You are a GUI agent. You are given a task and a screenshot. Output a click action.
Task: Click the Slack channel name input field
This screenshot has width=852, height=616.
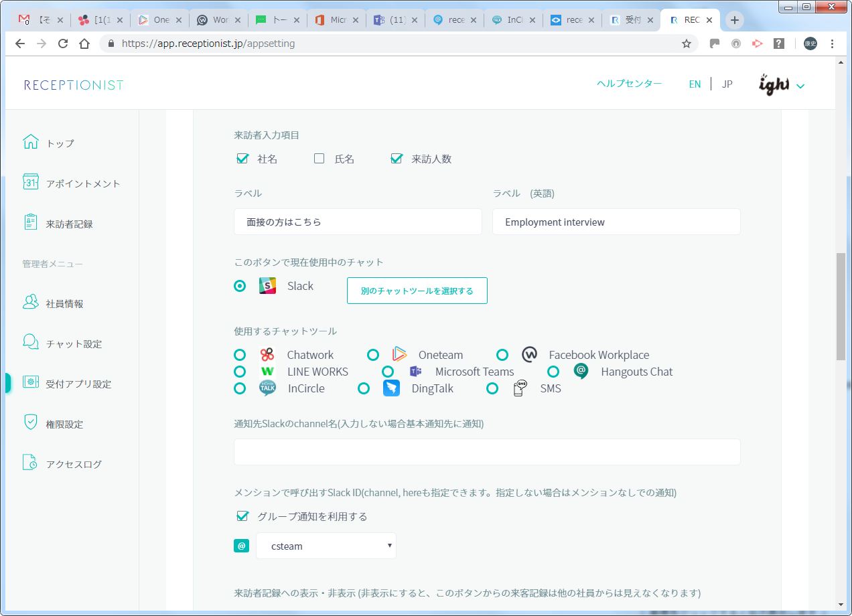point(487,452)
